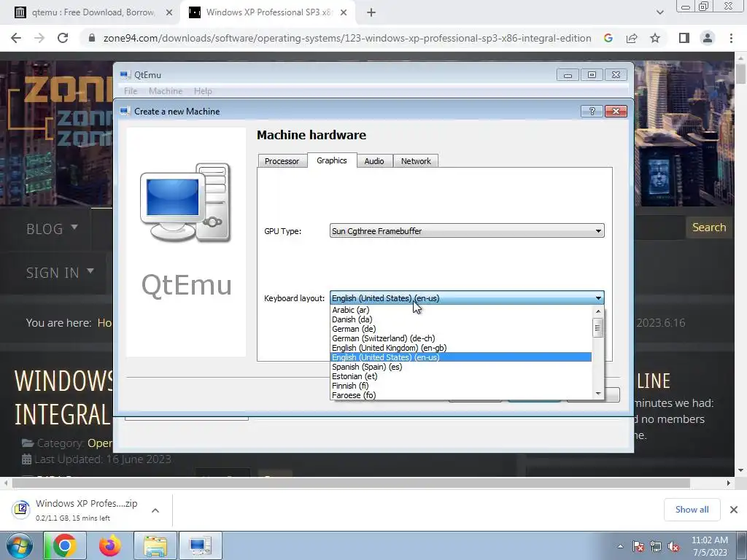Launch Firefox from the taskbar
Viewport: 747px width, 560px height.
(109, 545)
